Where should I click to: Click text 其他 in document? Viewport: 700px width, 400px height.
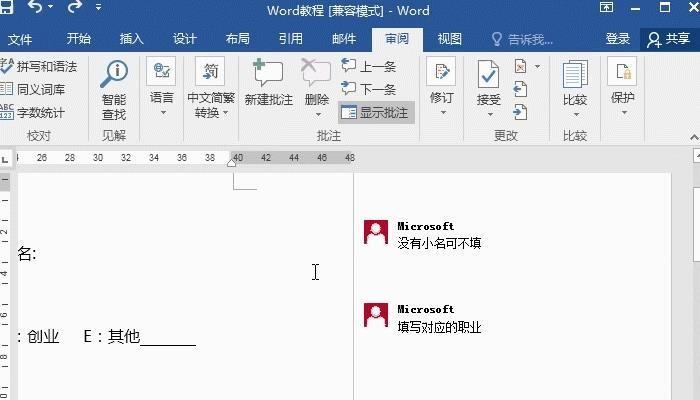click(x=124, y=336)
